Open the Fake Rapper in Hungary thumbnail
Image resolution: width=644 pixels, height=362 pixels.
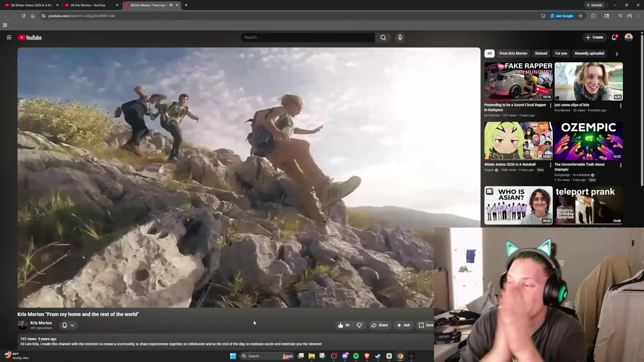pos(518,81)
